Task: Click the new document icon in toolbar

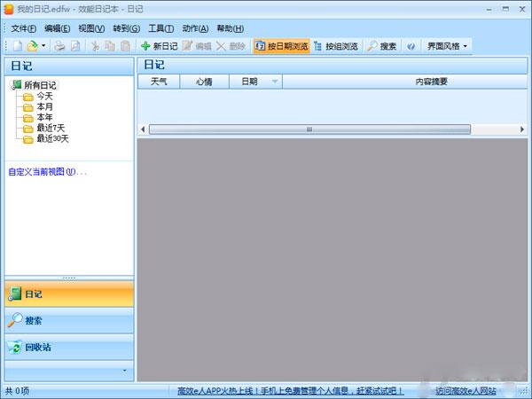Action: pos(16,45)
